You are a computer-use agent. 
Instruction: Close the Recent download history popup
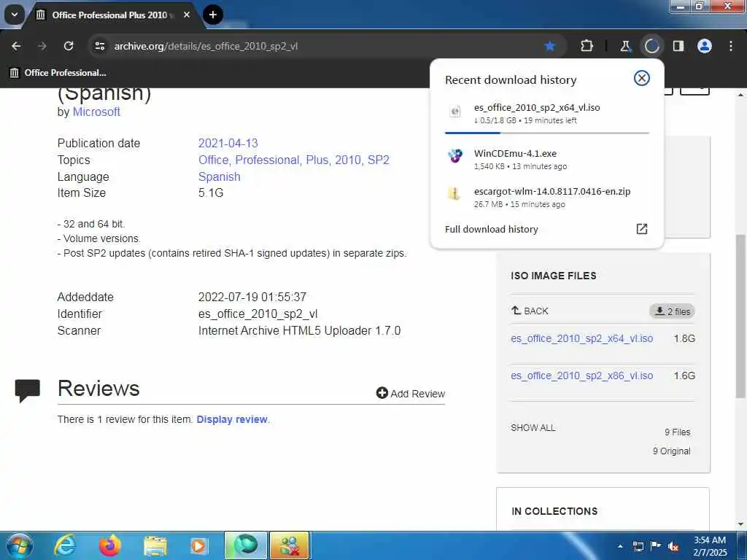coord(642,77)
